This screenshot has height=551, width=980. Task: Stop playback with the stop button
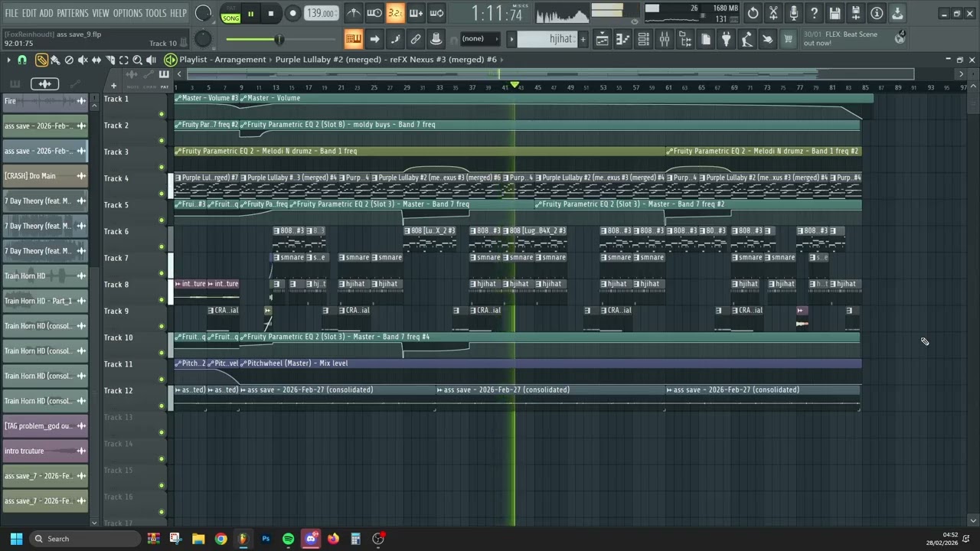coord(271,14)
